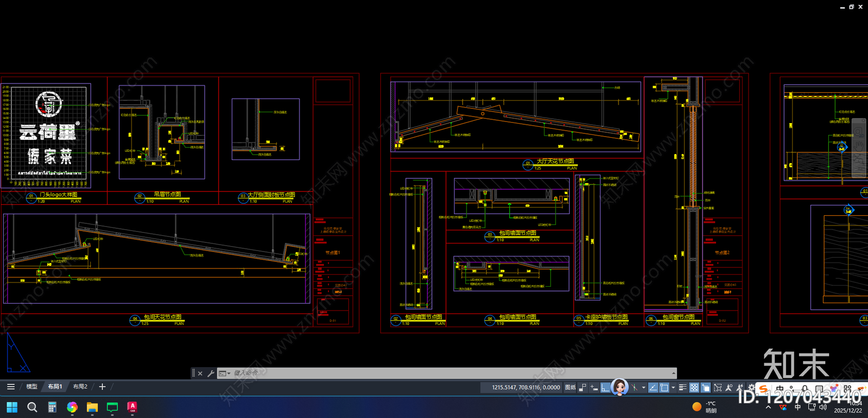Click the annotation visibility icon
Image resolution: width=868 pixels, height=418 pixels.
729,387
